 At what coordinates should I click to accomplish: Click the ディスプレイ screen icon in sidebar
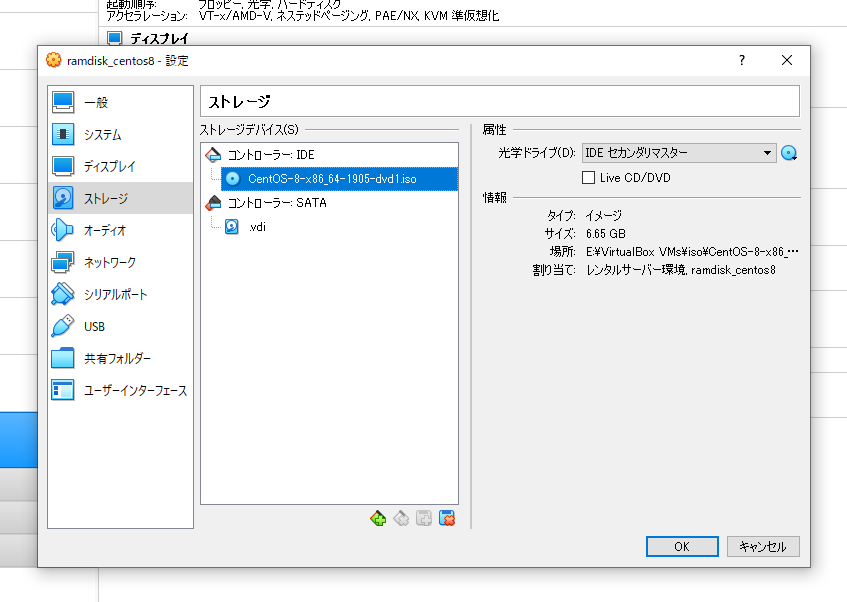[x=63, y=166]
